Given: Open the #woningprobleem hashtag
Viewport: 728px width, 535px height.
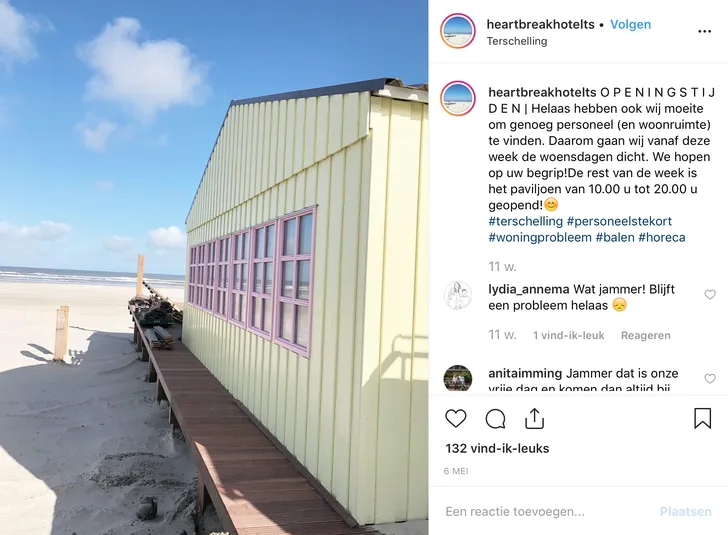Looking at the screenshot, I should click(540, 237).
